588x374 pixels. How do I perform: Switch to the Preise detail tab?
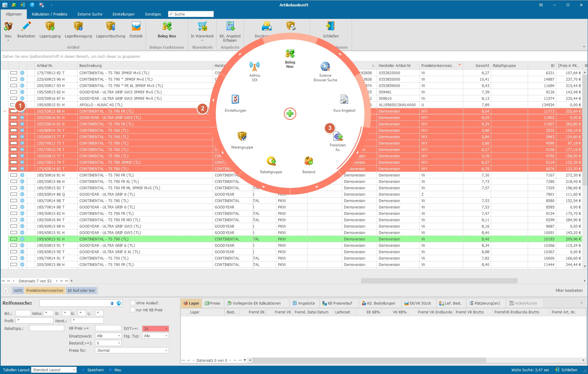coord(213,303)
